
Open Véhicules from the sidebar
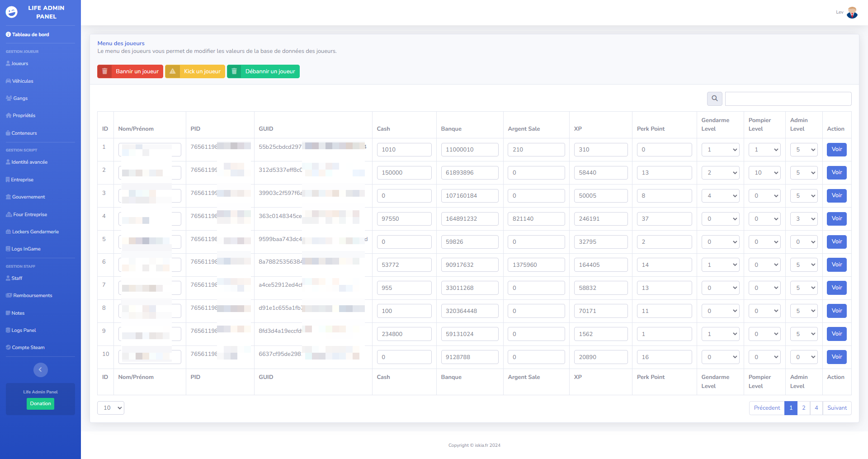23,81
